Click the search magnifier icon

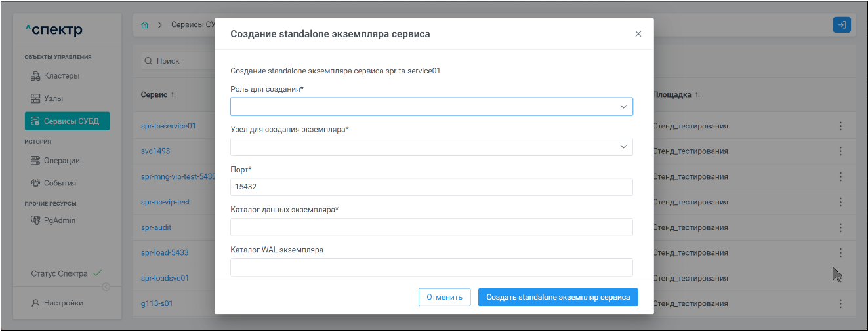tap(148, 61)
